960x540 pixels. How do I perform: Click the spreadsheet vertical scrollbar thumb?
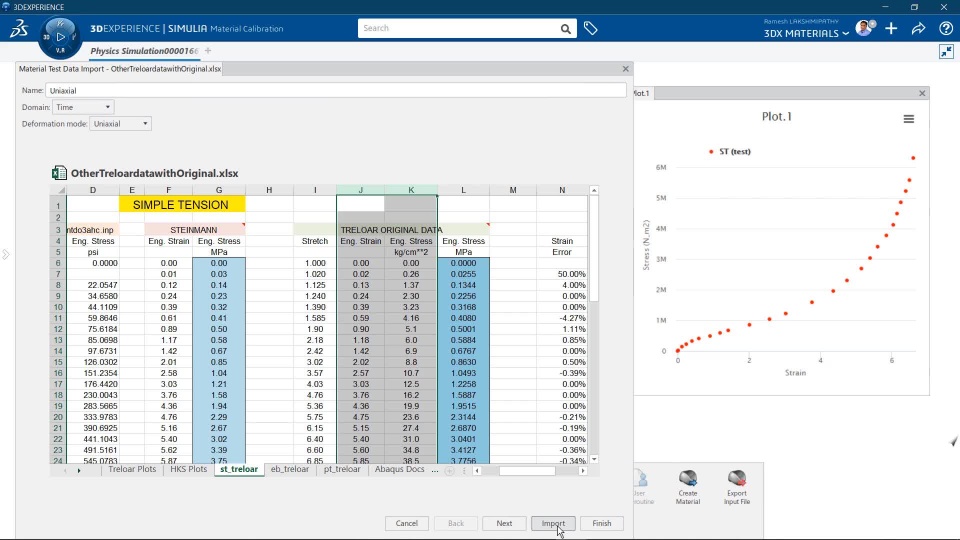point(594,250)
